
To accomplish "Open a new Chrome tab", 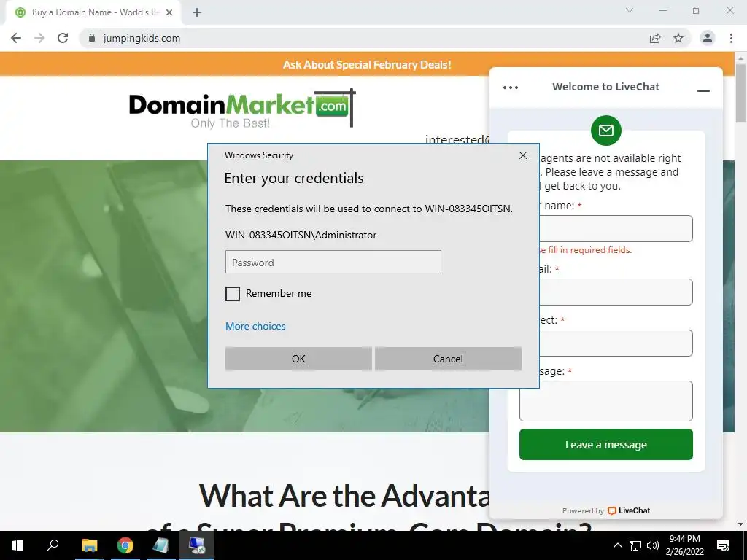I will [197, 12].
